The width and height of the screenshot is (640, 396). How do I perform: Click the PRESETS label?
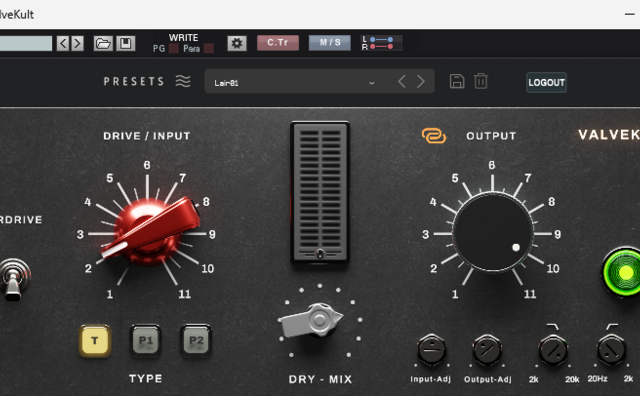[134, 81]
